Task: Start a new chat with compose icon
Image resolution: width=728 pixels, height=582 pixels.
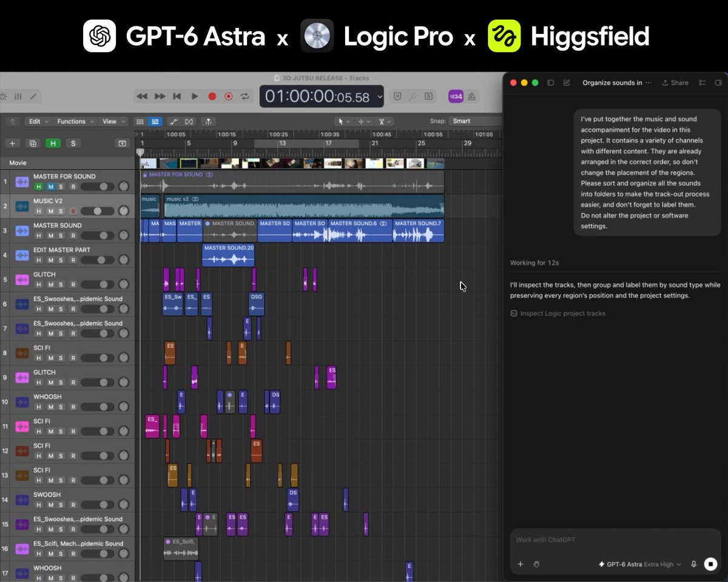Action: coord(567,83)
